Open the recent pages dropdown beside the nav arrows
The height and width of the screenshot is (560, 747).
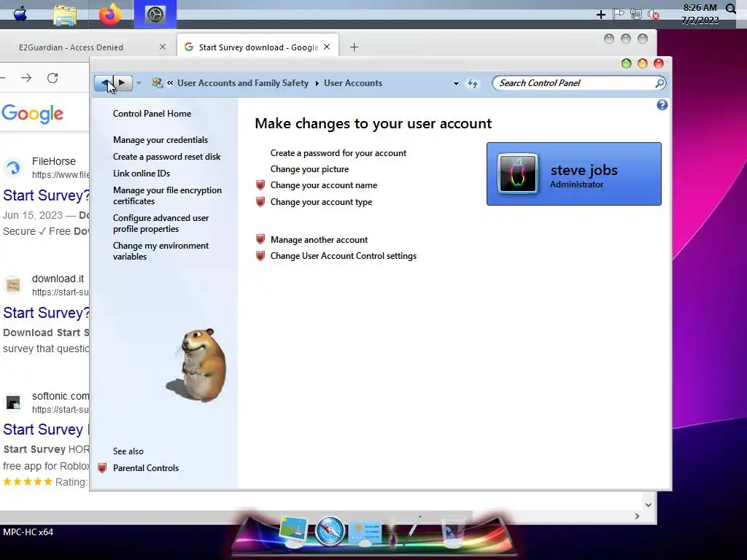point(139,83)
